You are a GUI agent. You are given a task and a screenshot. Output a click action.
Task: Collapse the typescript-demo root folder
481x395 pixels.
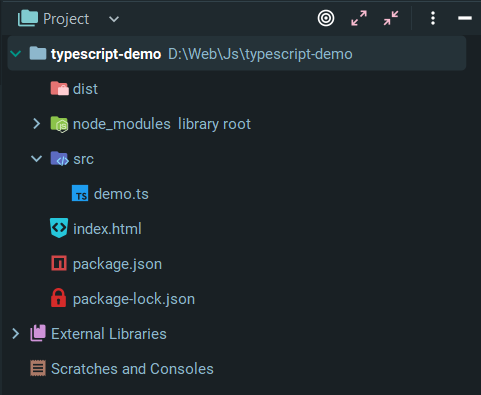click(16, 53)
